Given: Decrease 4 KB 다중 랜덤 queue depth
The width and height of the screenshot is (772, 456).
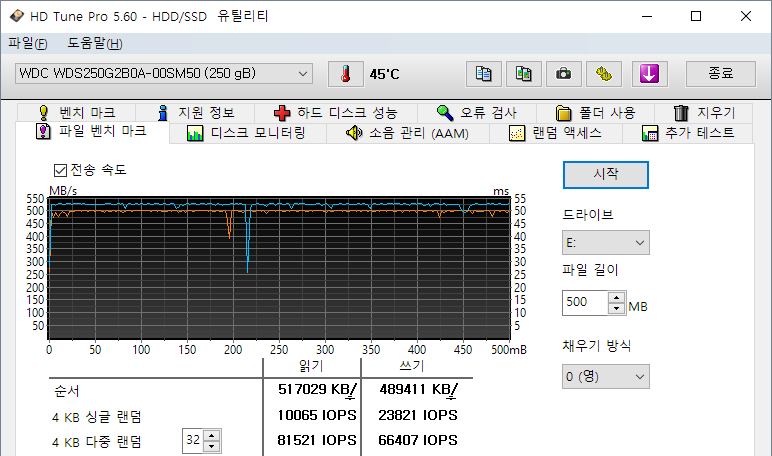Looking at the screenshot, I should 212,446.
